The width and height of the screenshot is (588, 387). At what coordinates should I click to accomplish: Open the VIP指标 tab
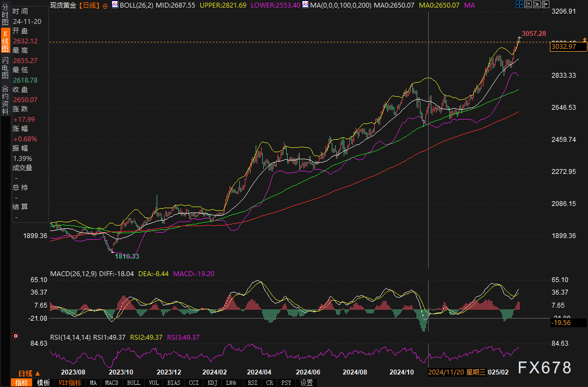point(69,383)
